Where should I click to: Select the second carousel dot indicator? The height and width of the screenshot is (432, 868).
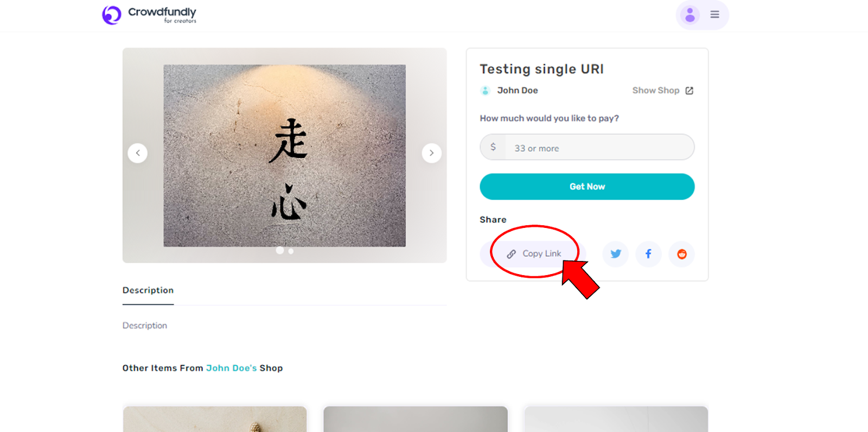(x=291, y=251)
